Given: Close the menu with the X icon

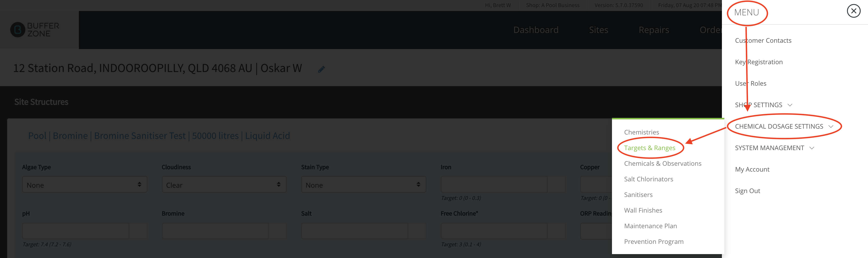Looking at the screenshot, I should tap(854, 11).
